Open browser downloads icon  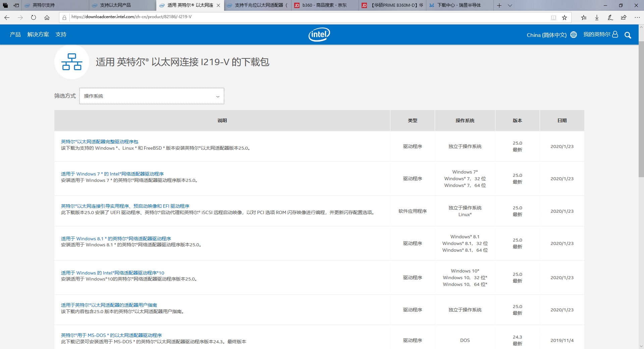point(597,17)
